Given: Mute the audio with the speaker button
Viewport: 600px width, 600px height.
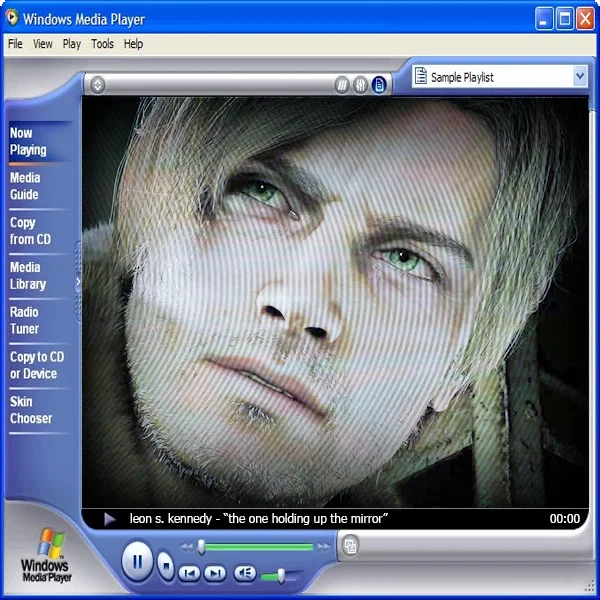Looking at the screenshot, I should [245, 573].
